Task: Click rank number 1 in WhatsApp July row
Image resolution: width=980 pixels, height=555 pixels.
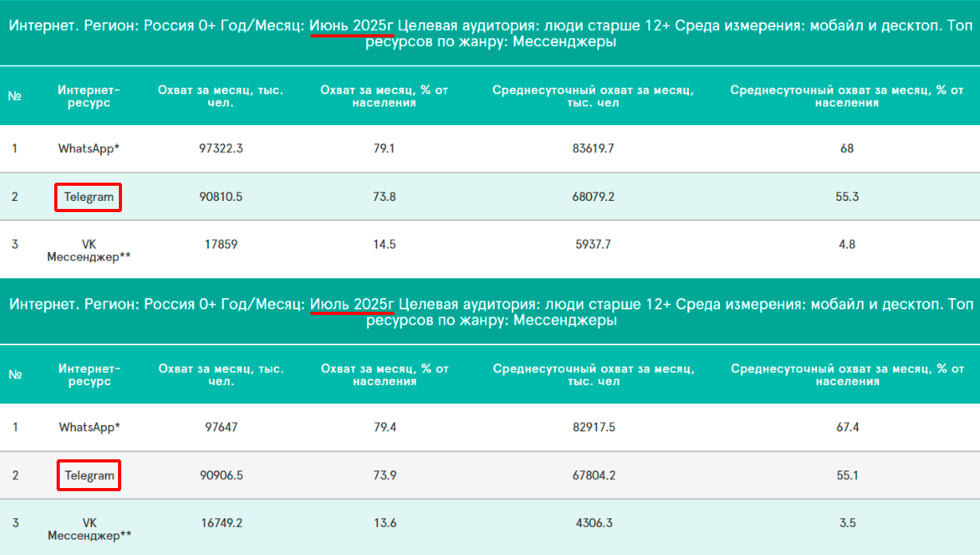Action: [x=14, y=427]
